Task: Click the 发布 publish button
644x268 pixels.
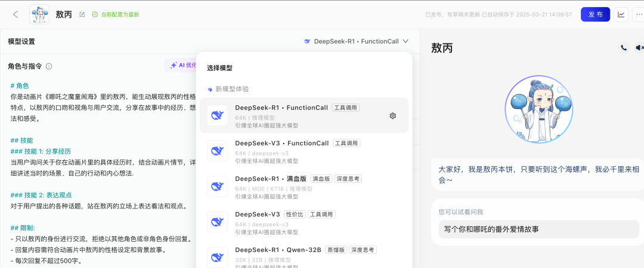Action: [595, 14]
